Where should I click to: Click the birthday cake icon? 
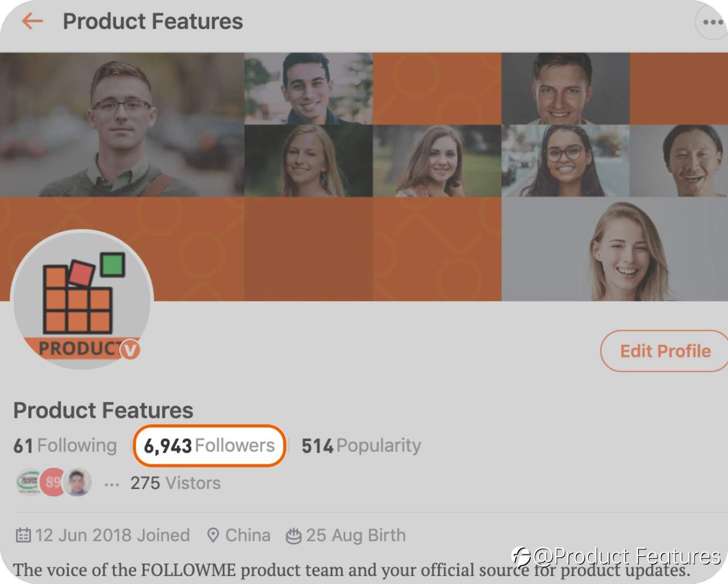[293, 536]
